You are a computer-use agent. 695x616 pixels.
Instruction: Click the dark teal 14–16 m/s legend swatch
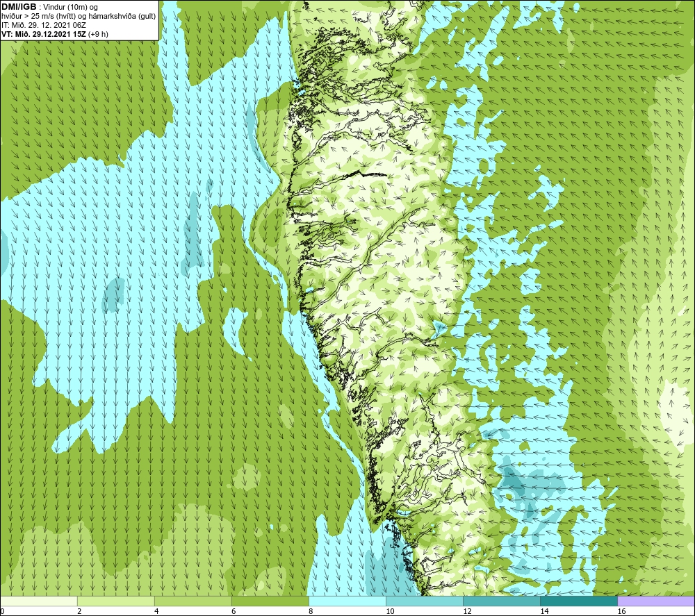pyautogui.click(x=579, y=601)
